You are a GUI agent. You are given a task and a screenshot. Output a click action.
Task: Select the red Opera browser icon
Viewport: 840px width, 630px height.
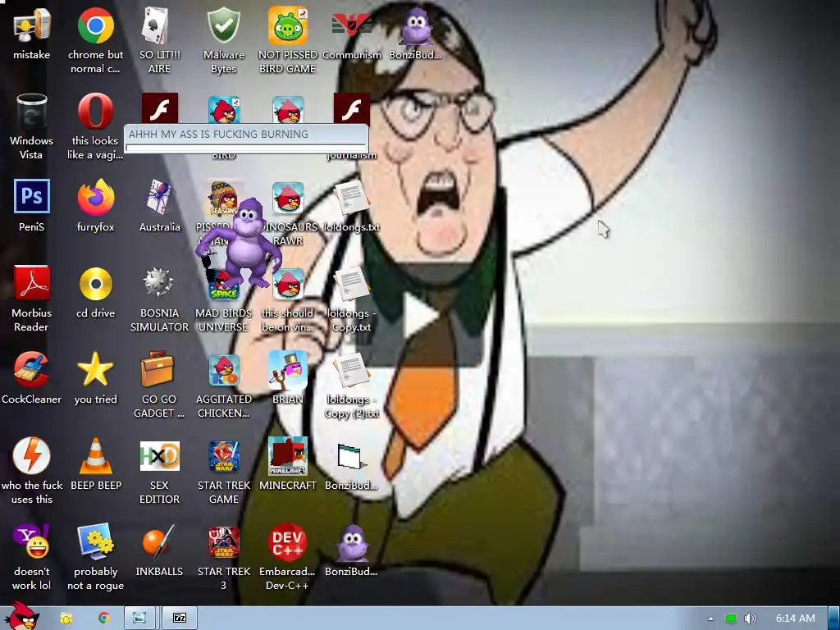95,112
